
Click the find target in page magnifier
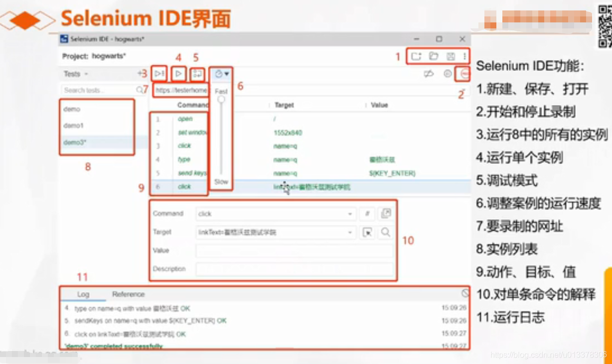click(x=385, y=232)
